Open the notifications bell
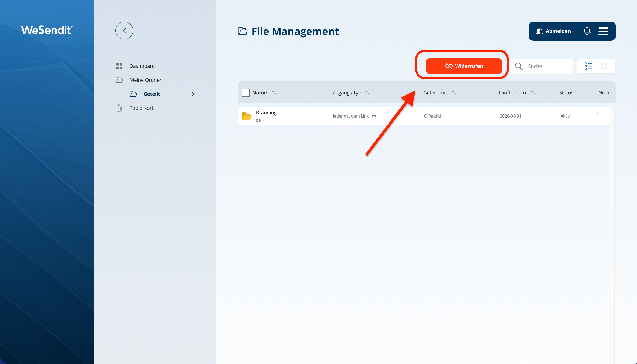 (x=587, y=31)
